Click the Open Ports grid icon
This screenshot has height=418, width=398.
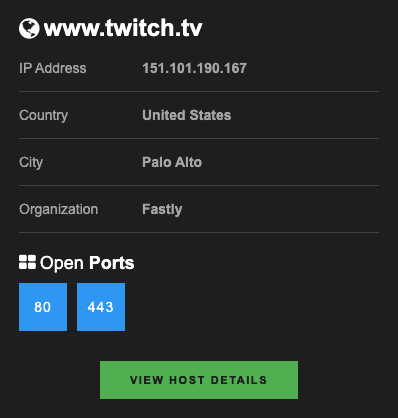tap(27, 262)
